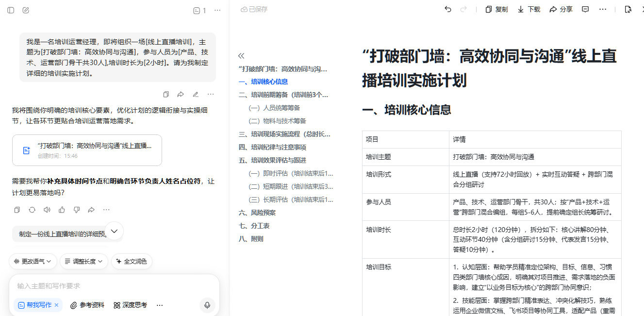Download the document via 下载
The width and height of the screenshot is (644, 316).
pos(528,9)
